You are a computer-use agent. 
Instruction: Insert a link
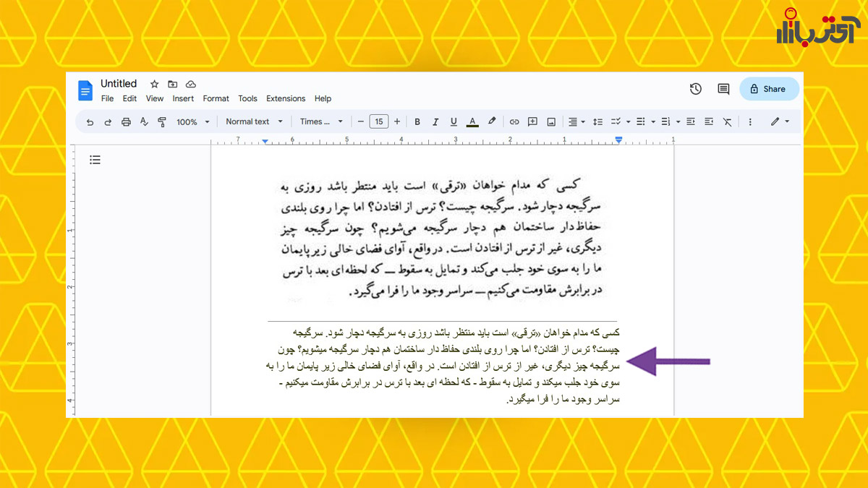coord(514,121)
